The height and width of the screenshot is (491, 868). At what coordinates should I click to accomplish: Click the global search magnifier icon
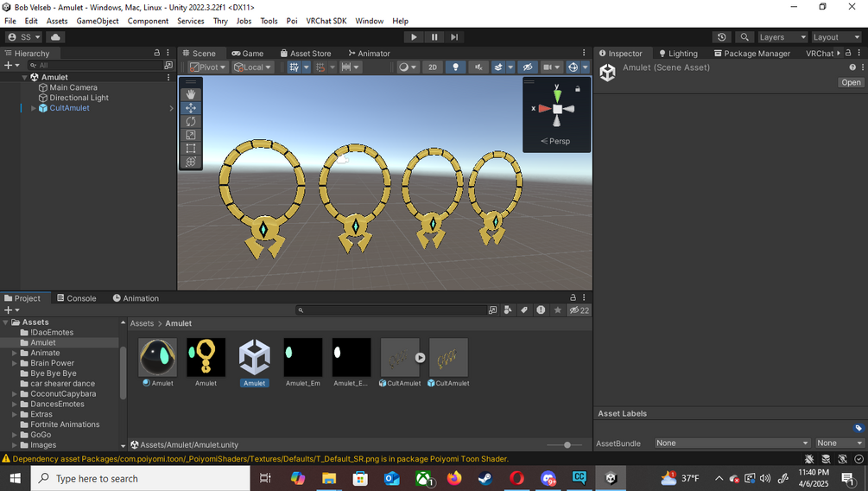pos(744,37)
